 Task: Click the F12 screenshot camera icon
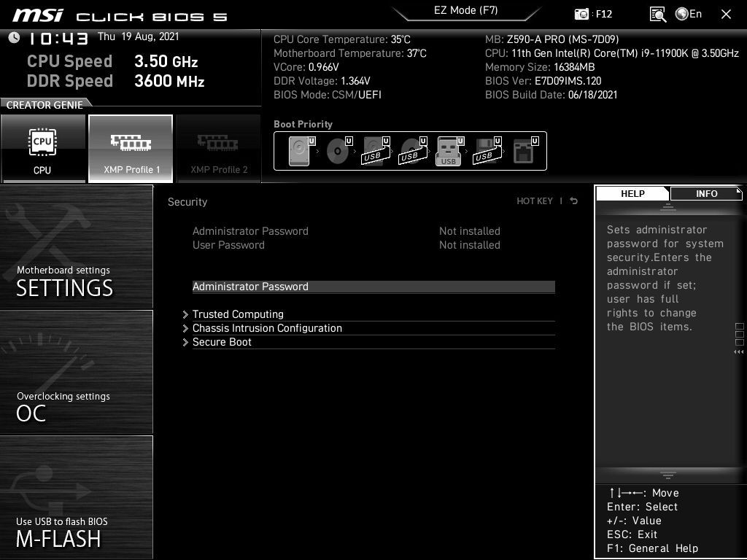click(581, 14)
